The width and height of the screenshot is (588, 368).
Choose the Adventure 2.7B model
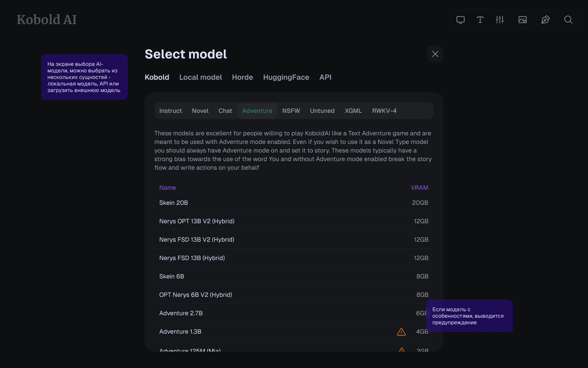pyautogui.click(x=294, y=313)
